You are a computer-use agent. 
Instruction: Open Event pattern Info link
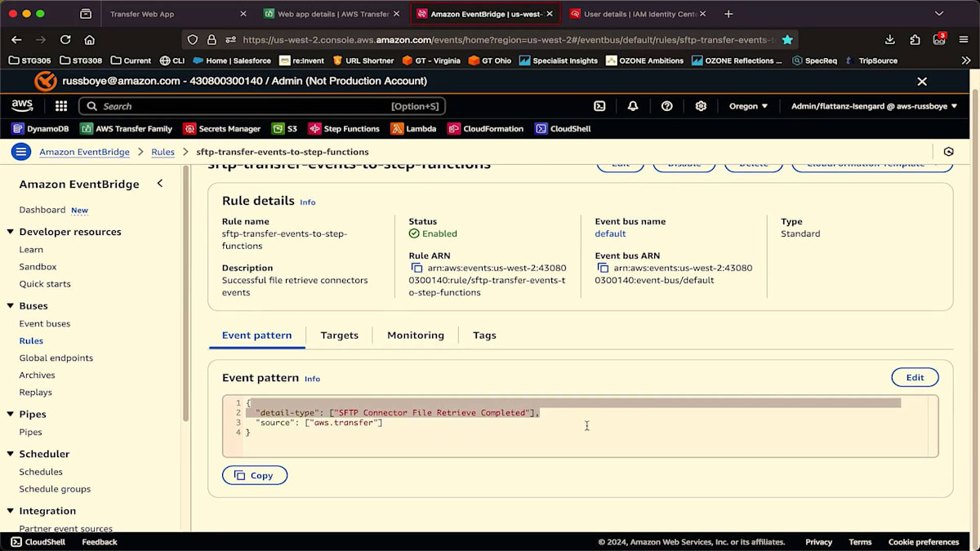(312, 379)
